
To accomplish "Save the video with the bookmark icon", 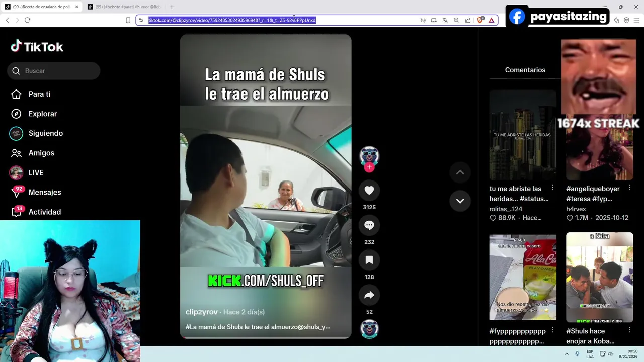I will pyautogui.click(x=369, y=260).
